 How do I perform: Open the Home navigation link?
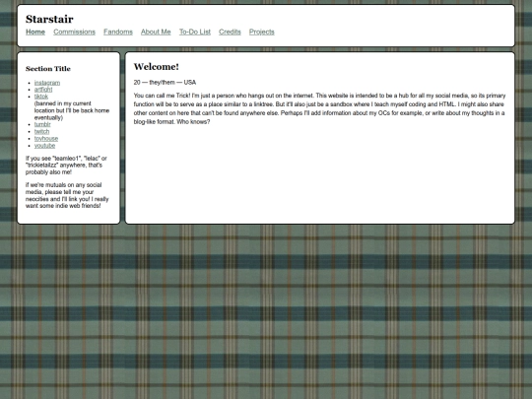[35, 32]
